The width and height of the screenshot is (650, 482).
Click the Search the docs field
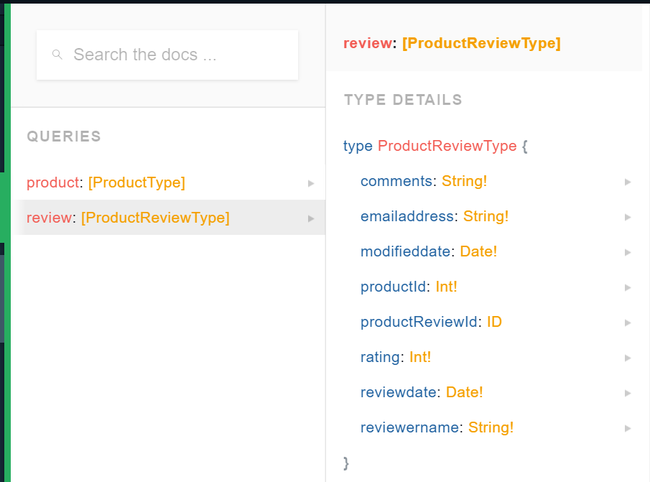point(175,55)
